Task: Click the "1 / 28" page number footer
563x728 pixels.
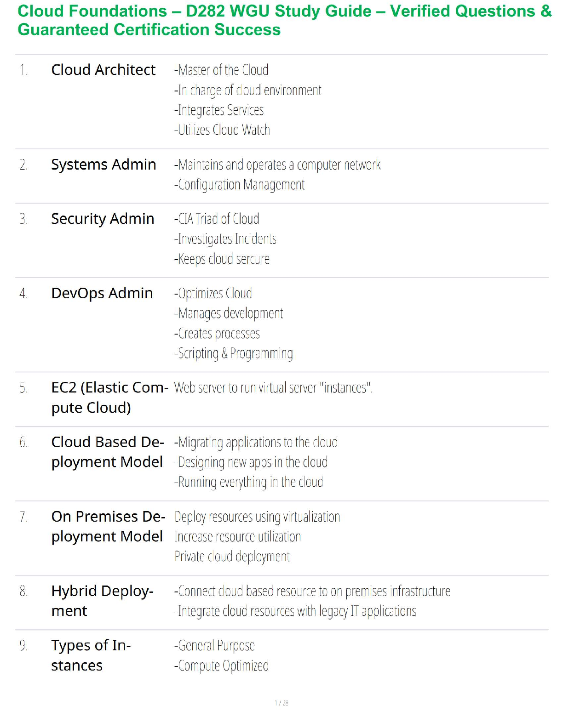Action: [281, 703]
